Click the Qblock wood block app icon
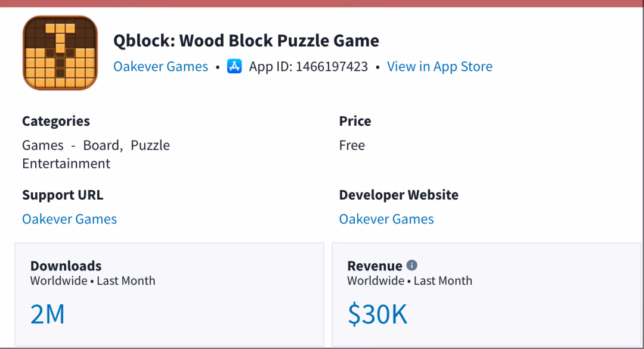 coord(60,53)
